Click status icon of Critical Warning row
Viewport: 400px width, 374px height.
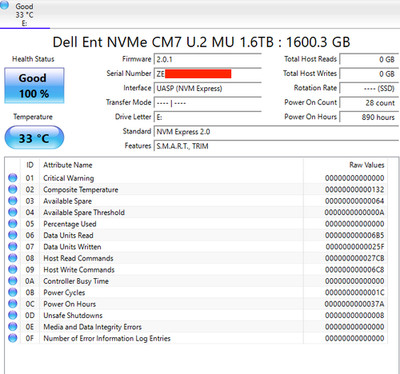point(13,178)
